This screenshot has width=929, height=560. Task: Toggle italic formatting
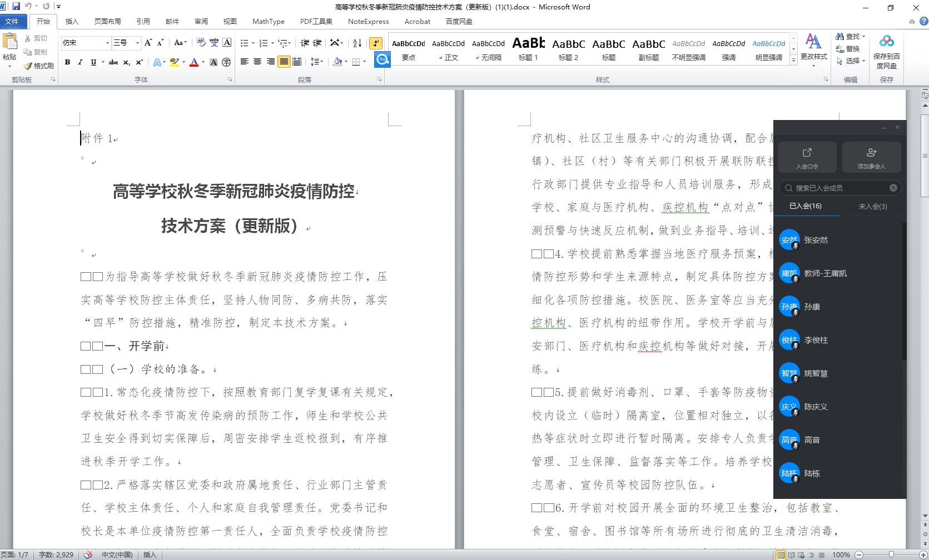tap(80, 62)
